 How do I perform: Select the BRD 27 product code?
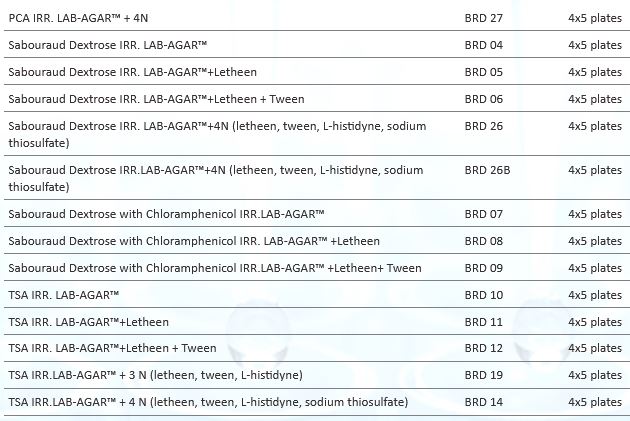click(484, 18)
